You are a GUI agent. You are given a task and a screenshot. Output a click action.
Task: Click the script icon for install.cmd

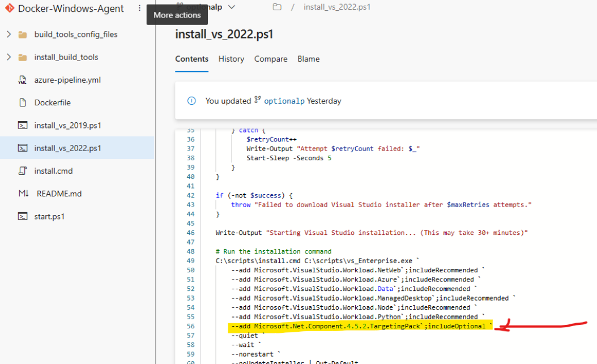[23, 171]
